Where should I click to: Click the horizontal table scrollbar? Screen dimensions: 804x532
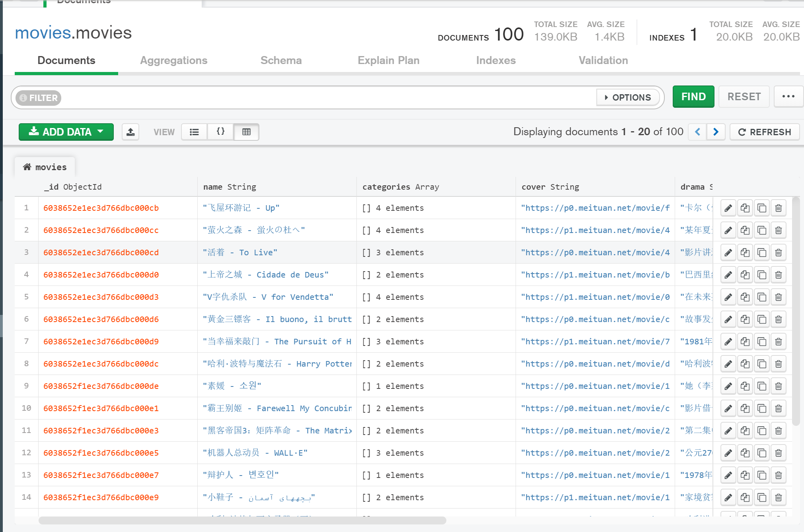click(242, 520)
